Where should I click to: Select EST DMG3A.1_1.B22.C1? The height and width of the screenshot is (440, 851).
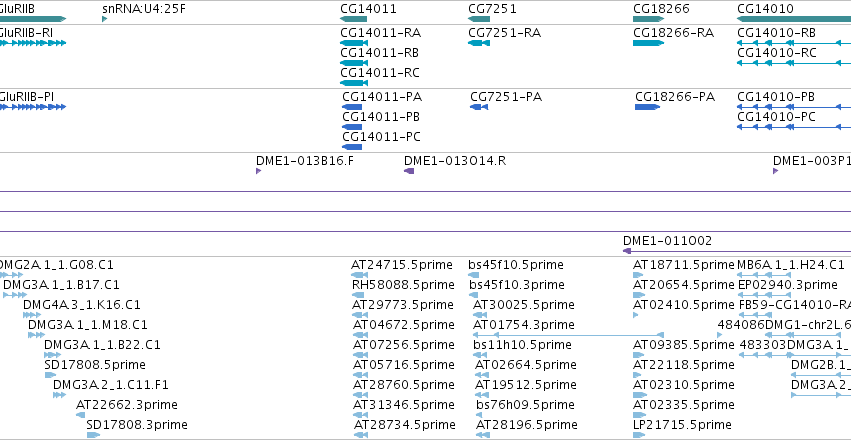(53, 355)
